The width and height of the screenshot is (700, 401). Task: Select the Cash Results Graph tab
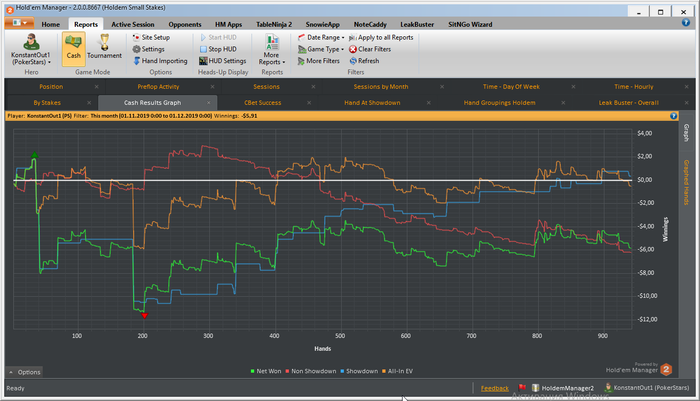click(152, 103)
